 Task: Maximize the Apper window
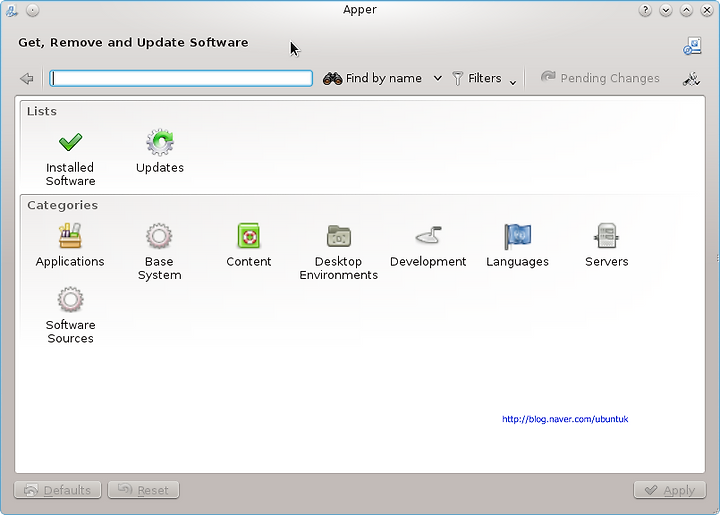[x=686, y=10]
